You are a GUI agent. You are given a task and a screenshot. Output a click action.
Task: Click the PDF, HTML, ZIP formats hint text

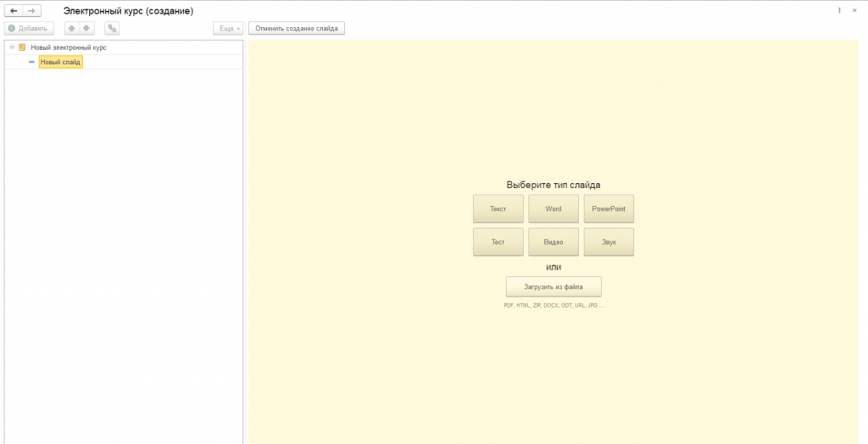tap(554, 306)
